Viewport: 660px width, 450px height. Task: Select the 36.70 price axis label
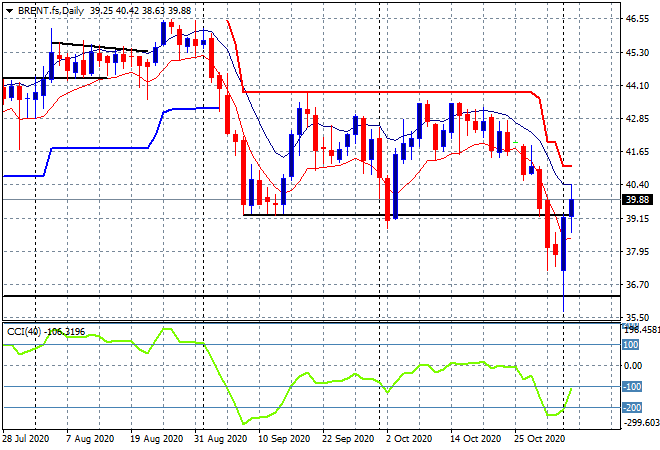[x=637, y=285]
